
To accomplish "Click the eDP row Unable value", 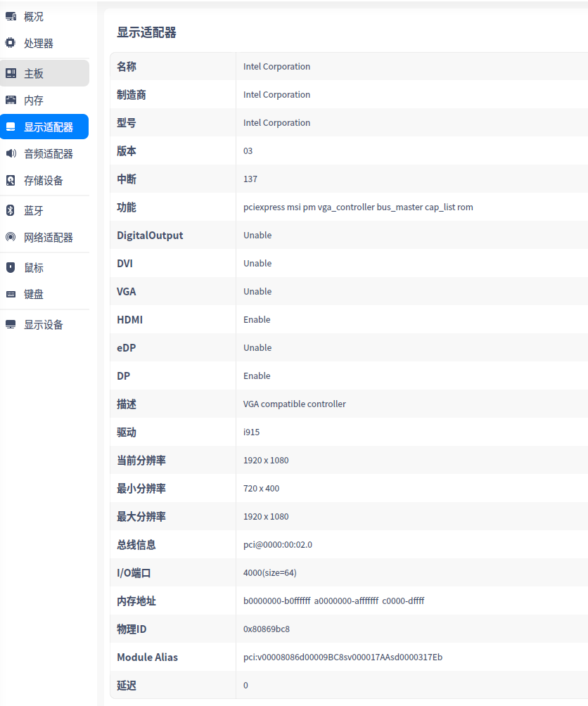I will (x=257, y=347).
